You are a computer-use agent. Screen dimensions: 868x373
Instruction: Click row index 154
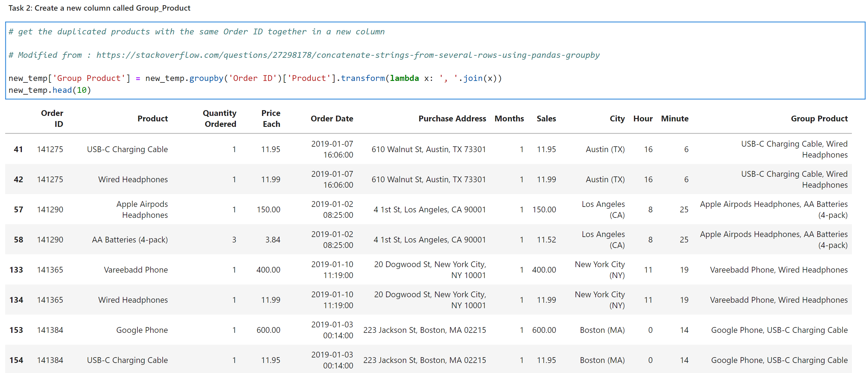[x=16, y=360]
